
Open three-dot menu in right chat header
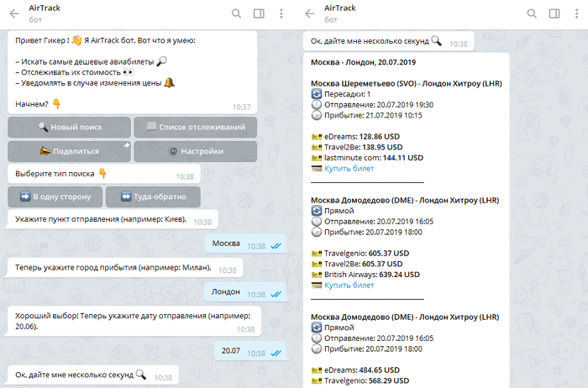click(576, 13)
